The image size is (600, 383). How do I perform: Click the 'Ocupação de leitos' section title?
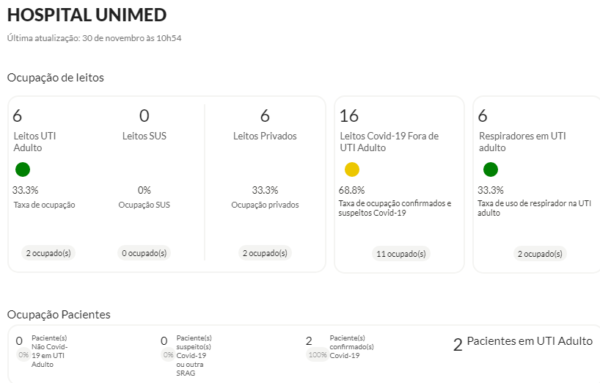click(55, 78)
